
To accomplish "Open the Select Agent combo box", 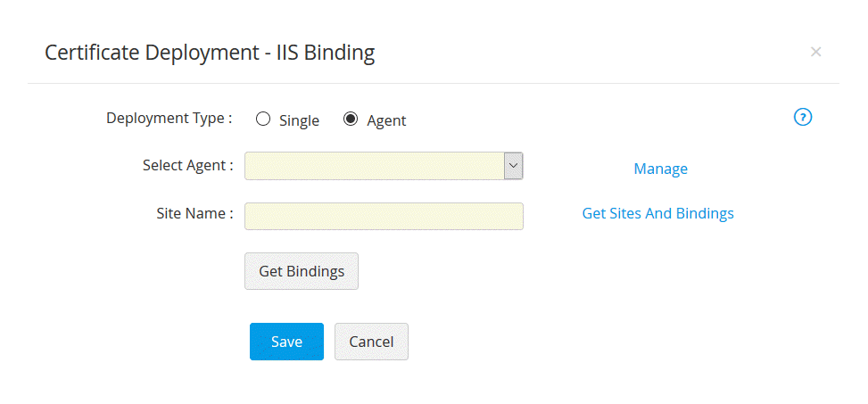I will tap(375, 166).
